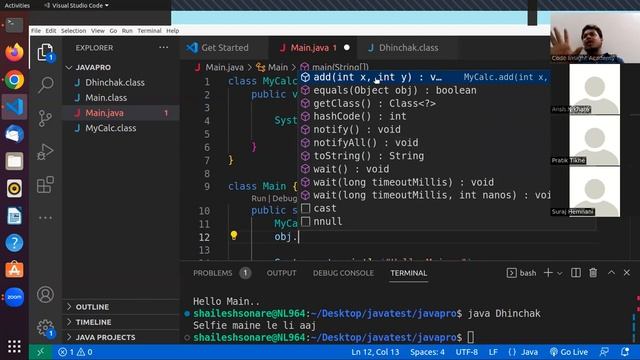Maximize the panel size with caret icon

coord(611,273)
